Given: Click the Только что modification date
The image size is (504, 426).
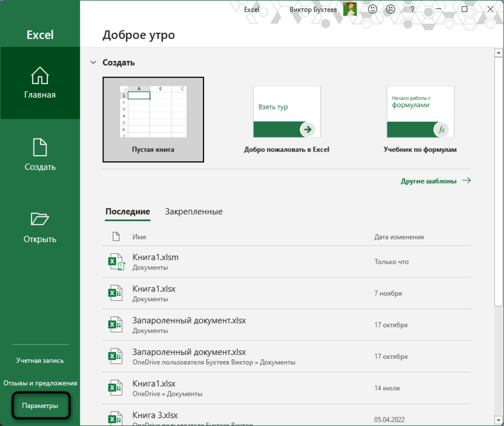Looking at the screenshot, I should pos(391,262).
